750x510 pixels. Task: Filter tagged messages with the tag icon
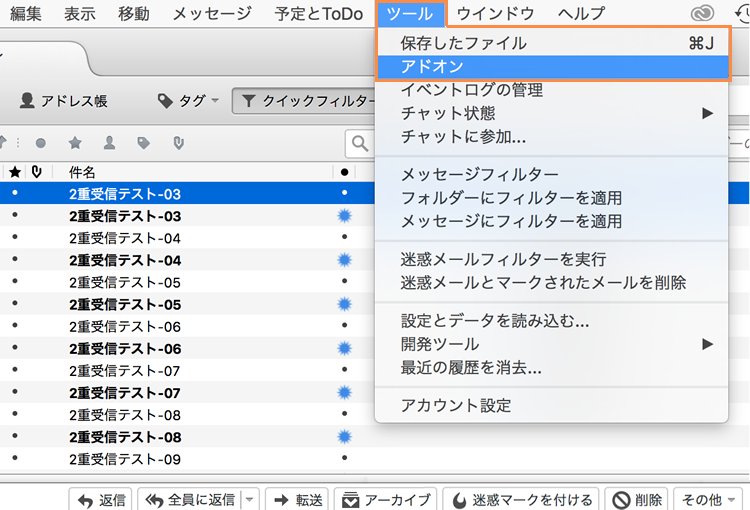tap(143, 143)
